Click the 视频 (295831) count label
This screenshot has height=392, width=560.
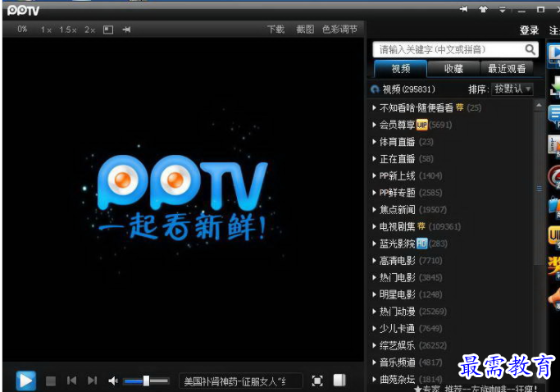click(x=408, y=89)
